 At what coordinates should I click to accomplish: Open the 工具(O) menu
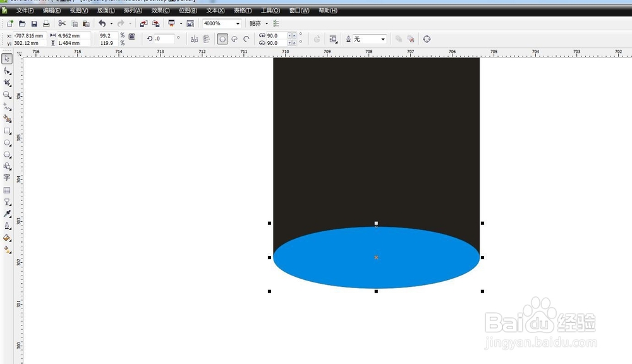(270, 11)
